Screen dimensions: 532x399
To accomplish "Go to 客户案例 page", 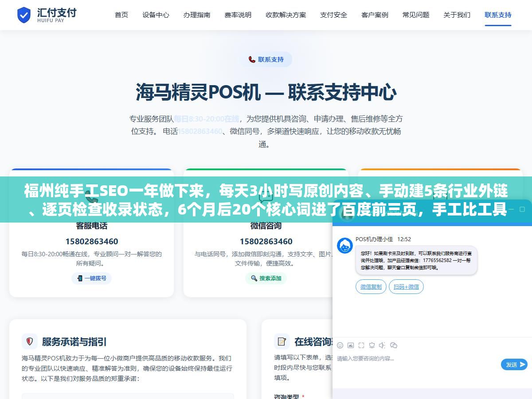I will (x=375, y=15).
